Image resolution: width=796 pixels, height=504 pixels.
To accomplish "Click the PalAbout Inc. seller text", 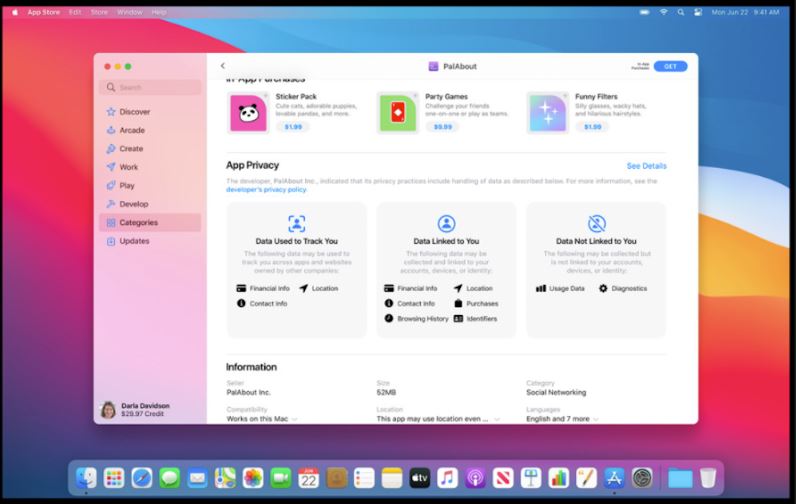I will [248, 392].
